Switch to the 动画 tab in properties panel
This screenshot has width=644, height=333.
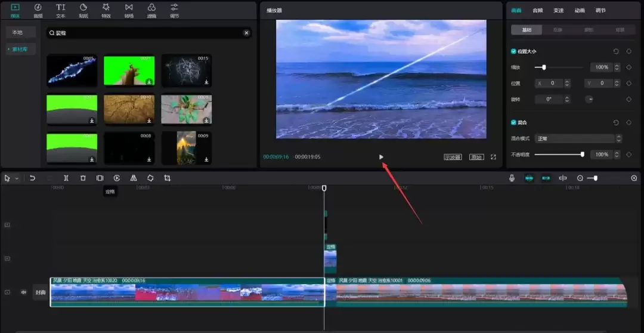pyautogui.click(x=579, y=10)
